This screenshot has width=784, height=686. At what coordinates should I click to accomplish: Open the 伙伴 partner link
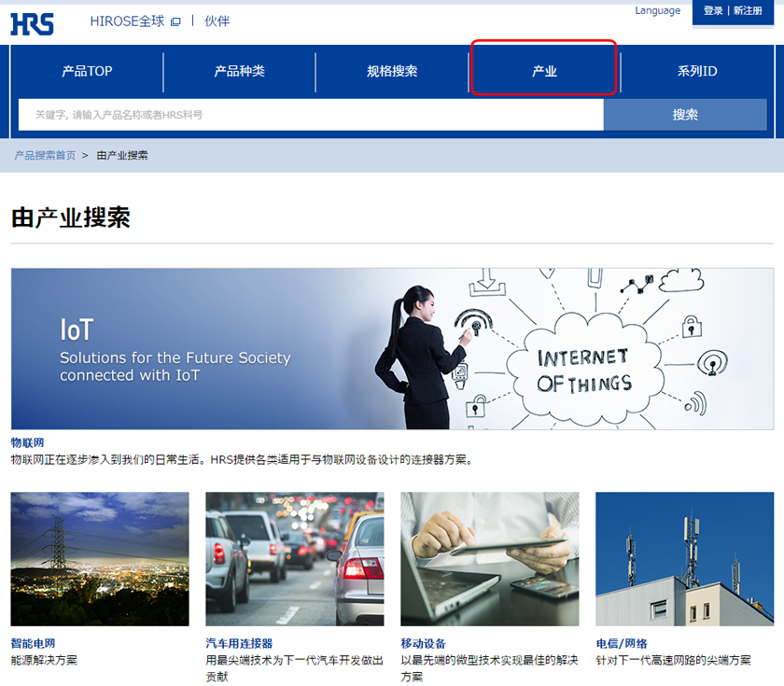tap(217, 21)
